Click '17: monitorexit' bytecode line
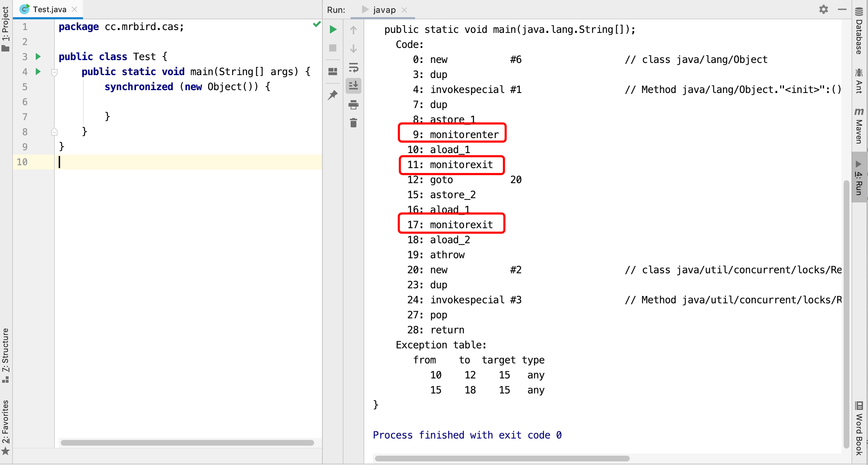This screenshot has height=465, width=868. click(450, 225)
